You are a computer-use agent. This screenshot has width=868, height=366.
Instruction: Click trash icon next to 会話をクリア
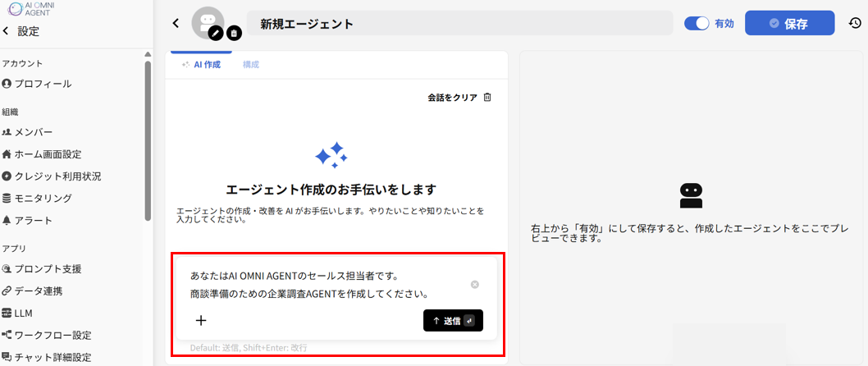487,97
